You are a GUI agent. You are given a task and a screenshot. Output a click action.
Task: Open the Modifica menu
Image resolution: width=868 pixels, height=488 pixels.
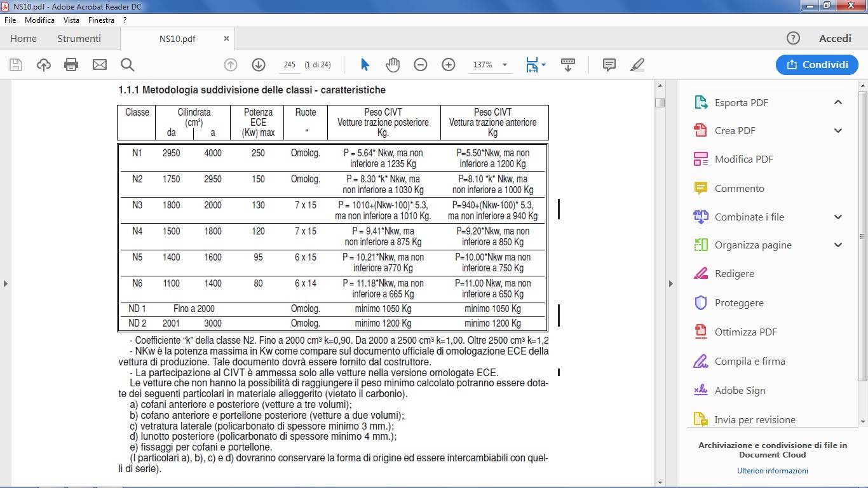40,20
